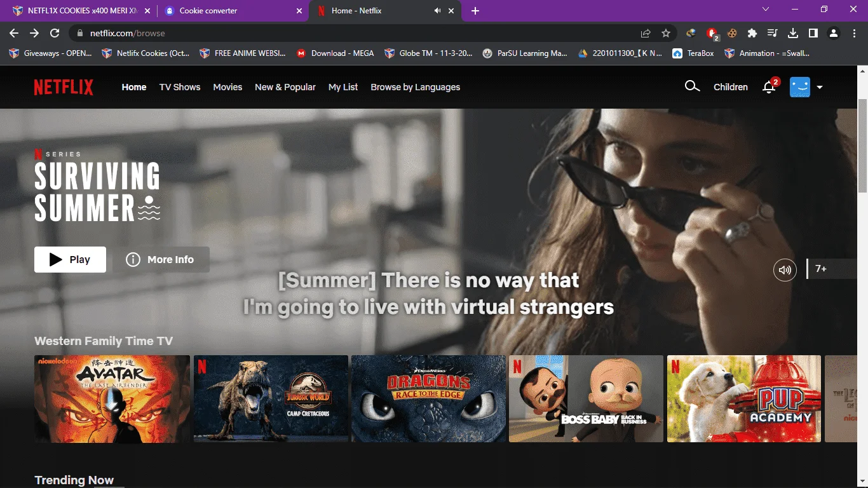Open the Chrome three-dot menu

coord(853,33)
